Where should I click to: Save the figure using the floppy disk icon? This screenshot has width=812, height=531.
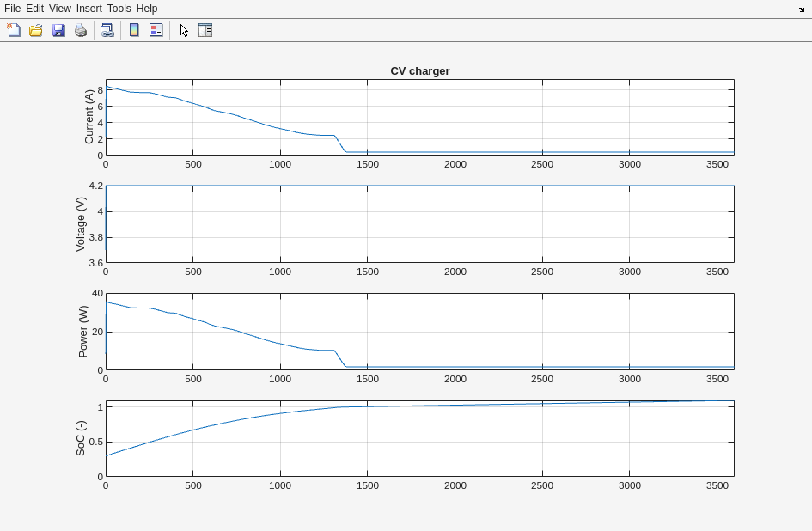[x=58, y=30]
